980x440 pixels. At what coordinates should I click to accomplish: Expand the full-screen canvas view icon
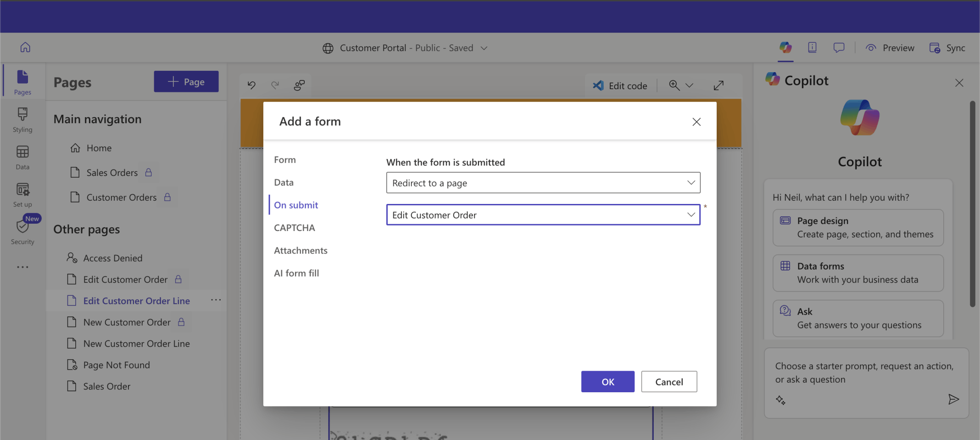pos(718,85)
